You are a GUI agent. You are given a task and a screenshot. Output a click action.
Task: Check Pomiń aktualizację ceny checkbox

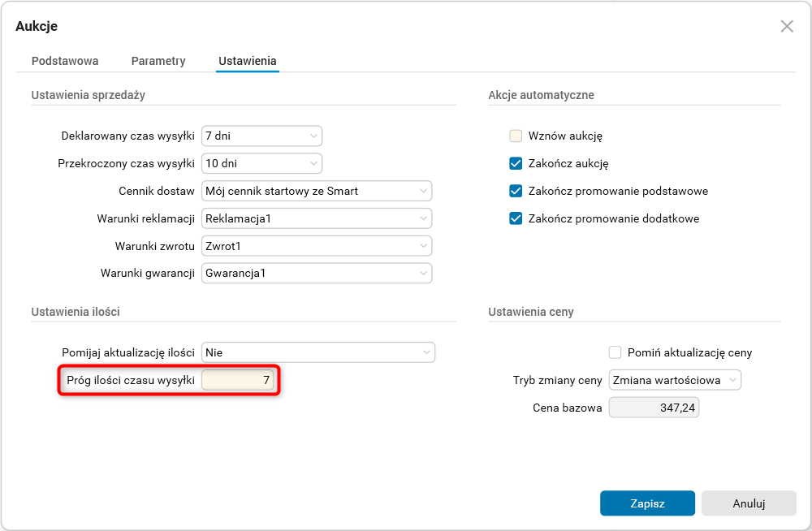coord(615,352)
